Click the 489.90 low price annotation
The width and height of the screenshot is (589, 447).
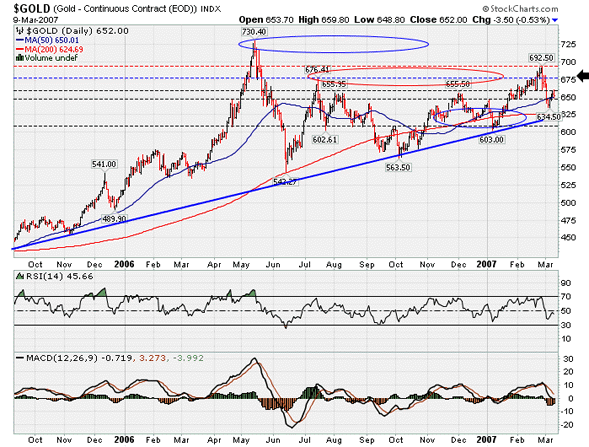tap(114, 218)
